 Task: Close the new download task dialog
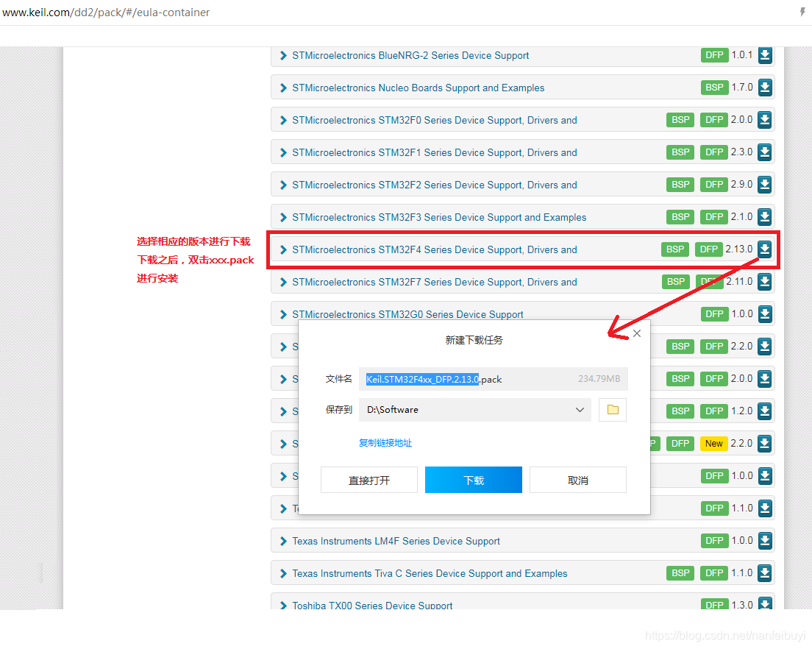pyautogui.click(x=637, y=333)
